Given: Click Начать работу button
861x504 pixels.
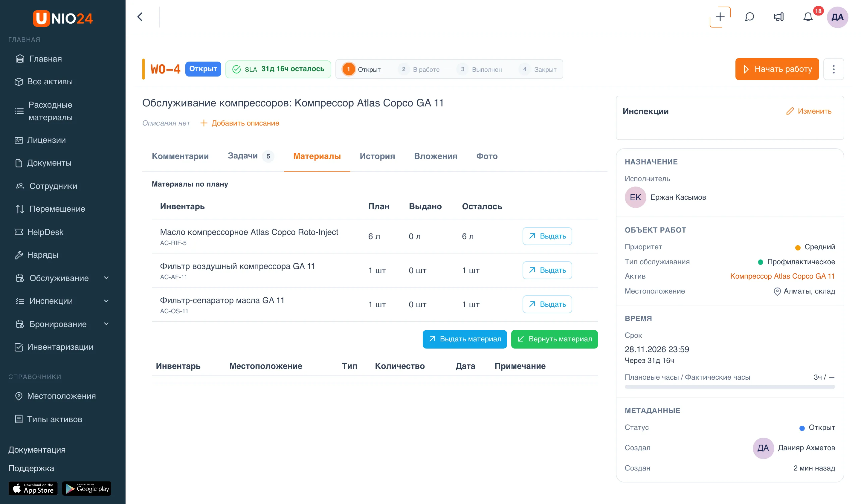Looking at the screenshot, I should pyautogui.click(x=777, y=69).
